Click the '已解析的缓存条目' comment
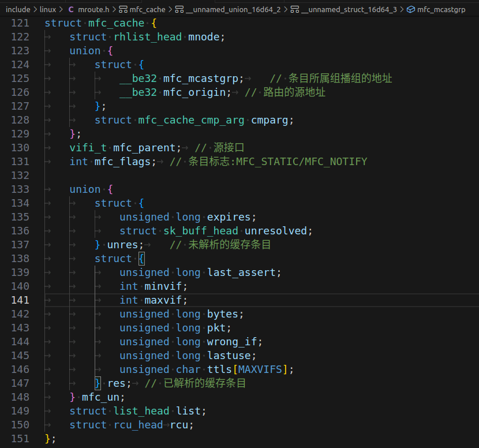Viewport: 479px width, 448px height. (205, 383)
